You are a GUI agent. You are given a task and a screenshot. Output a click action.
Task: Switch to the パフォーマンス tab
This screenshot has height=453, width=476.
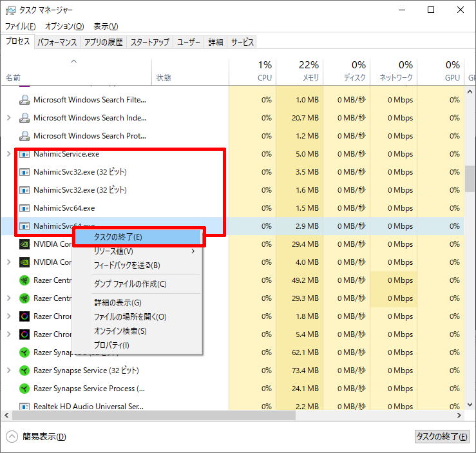57,42
